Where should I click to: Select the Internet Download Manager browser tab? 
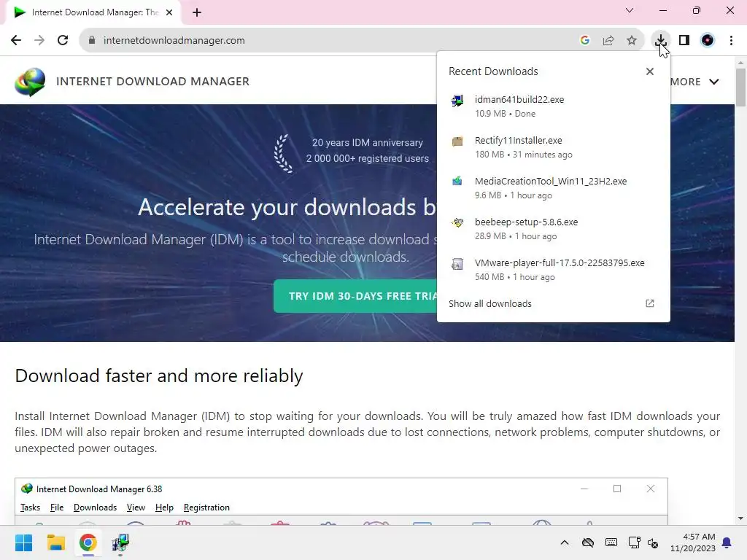(x=93, y=12)
